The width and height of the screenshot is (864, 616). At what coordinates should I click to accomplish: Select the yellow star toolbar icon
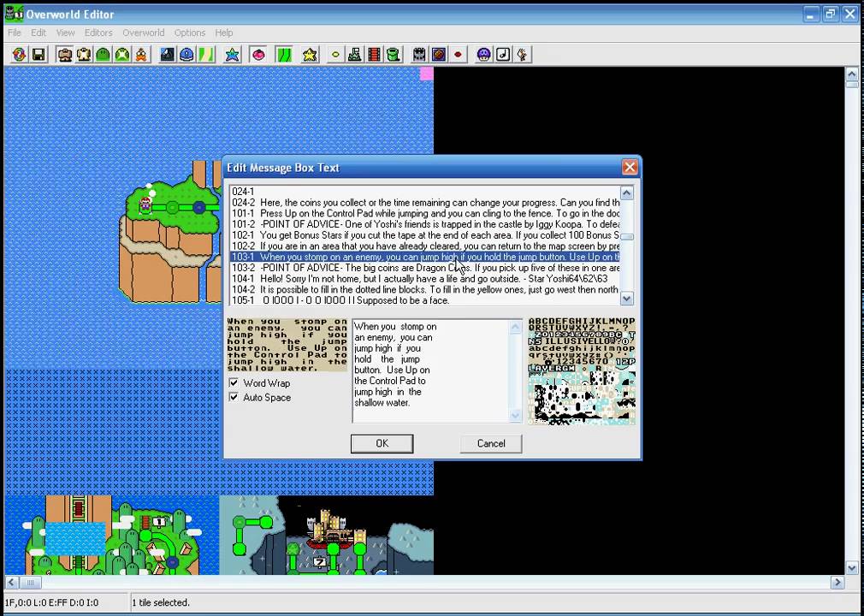[x=310, y=55]
